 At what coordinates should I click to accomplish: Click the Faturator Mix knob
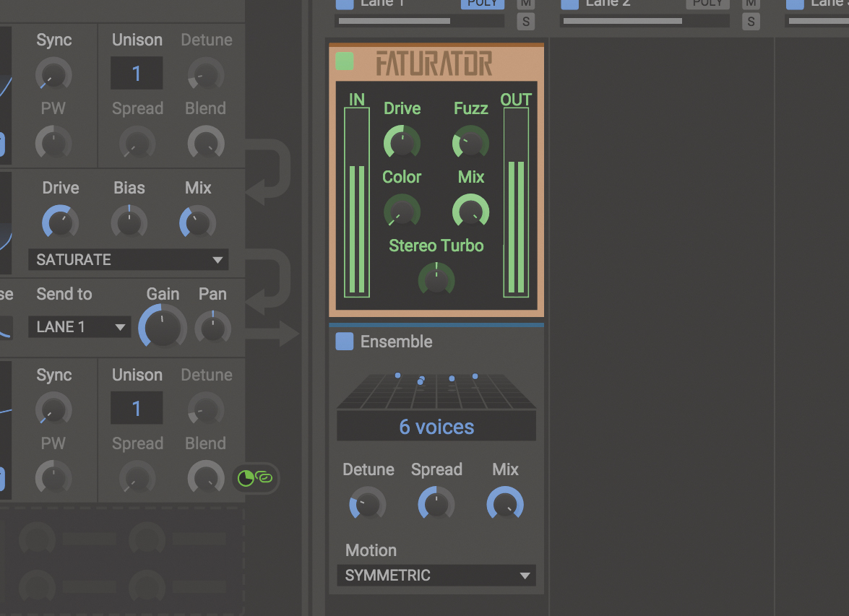[x=470, y=212]
